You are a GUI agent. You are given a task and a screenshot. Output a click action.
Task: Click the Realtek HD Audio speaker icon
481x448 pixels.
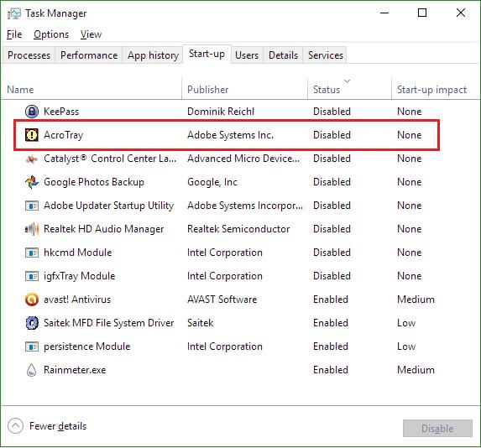32,229
